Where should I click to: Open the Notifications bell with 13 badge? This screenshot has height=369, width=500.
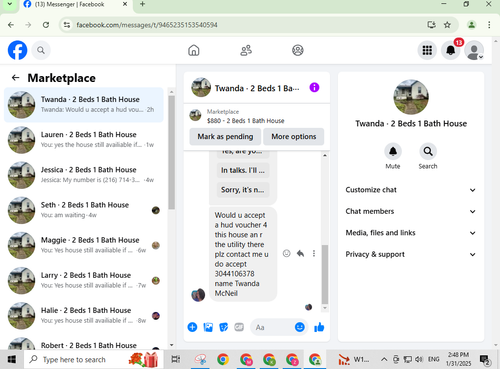click(x=451, y=50)
